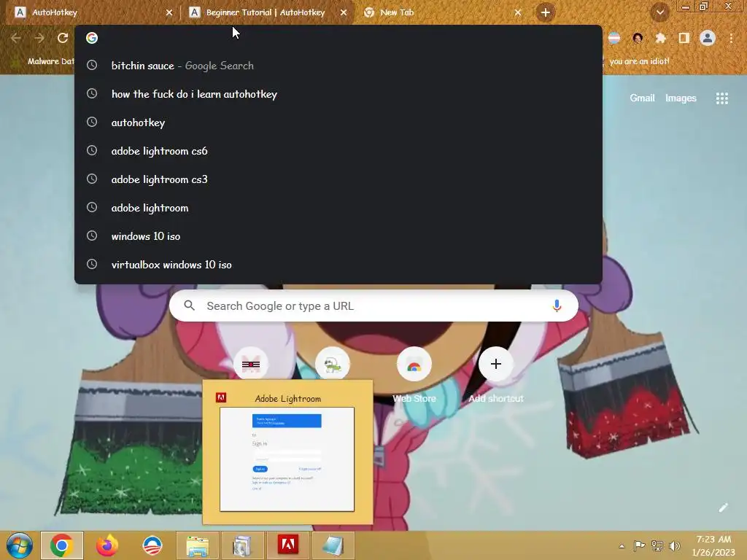The width and height of the screenshot is (747, 560).
Task: Open the Chrome profile avatar
Action: click(708, 38)
